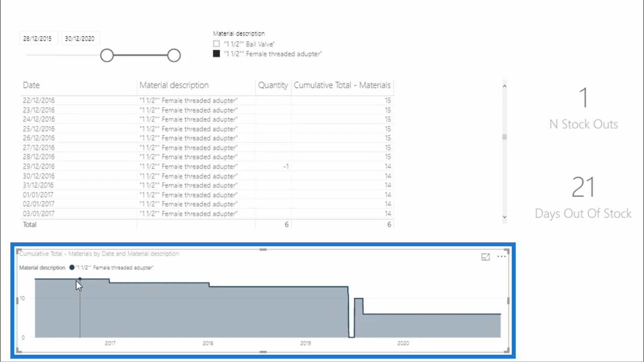Viewport: 644px width, 362px height.
Task: Click the date slider's left handle
Action: 107,56
